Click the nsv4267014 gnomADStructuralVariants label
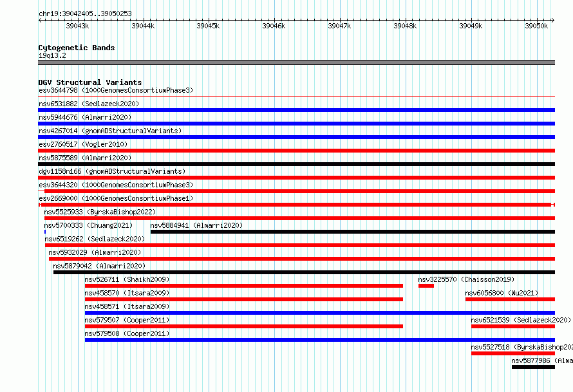This screenshot has height=392, width=573. click(110, 131)
